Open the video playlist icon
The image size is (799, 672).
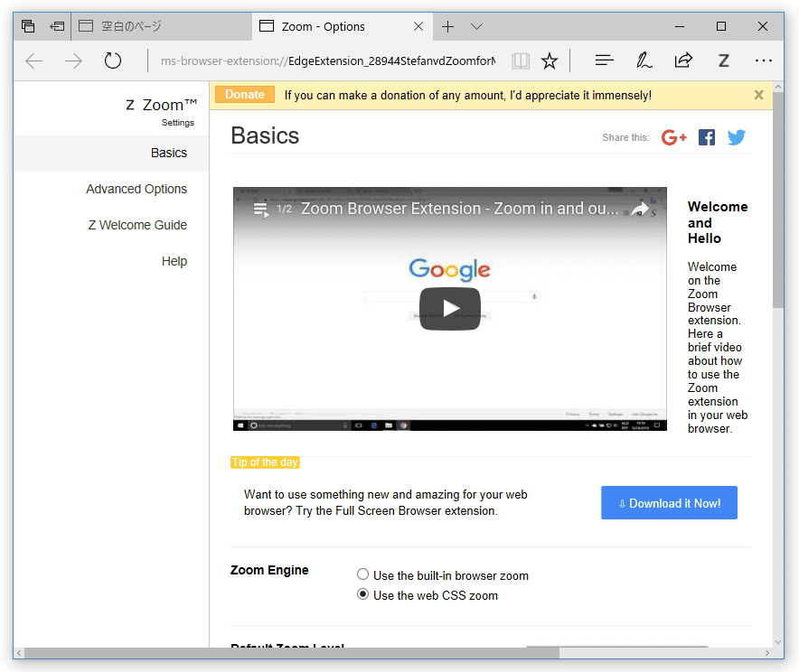tap(261, 210)
